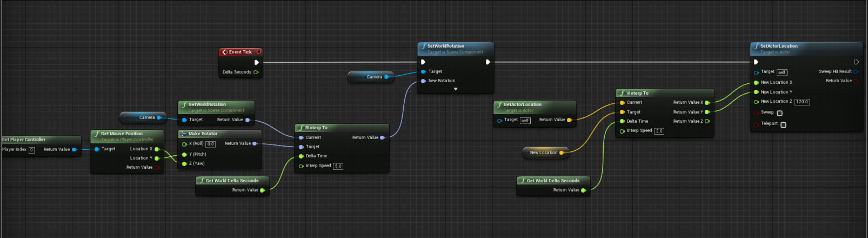Select RInterp To's Return Value pin
This screenshot has height=238, width=868.
click(x=382, y=137)
